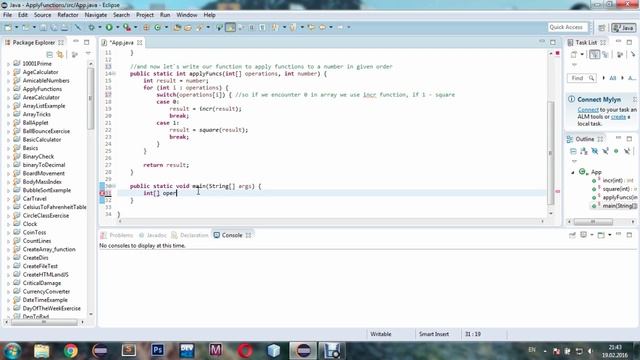Expand the BasicCalculator project
Screen dimensions: 640x360
[x=8, y=140]
